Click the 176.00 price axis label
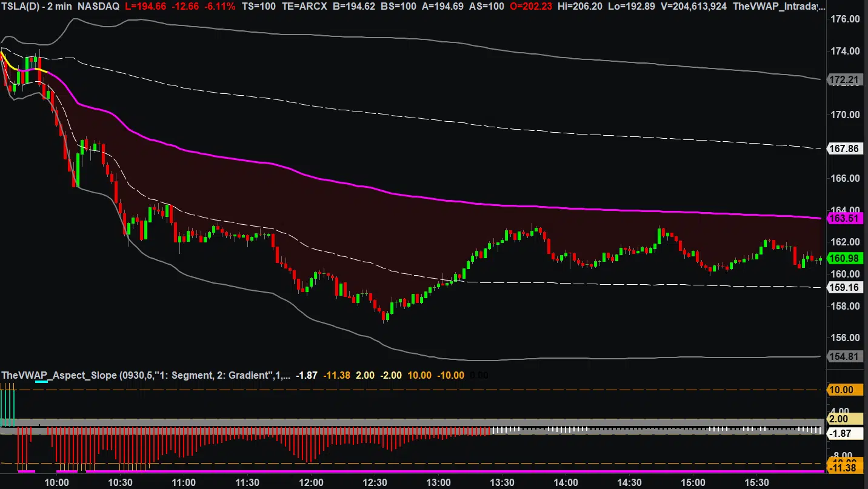The width and height of the screenshot is (868, 489). click(x=846, y=19)
